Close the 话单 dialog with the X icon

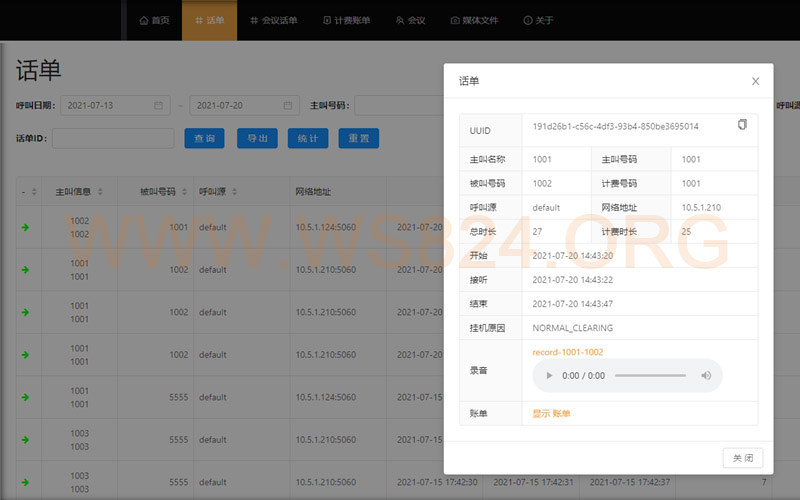point(755,81)
